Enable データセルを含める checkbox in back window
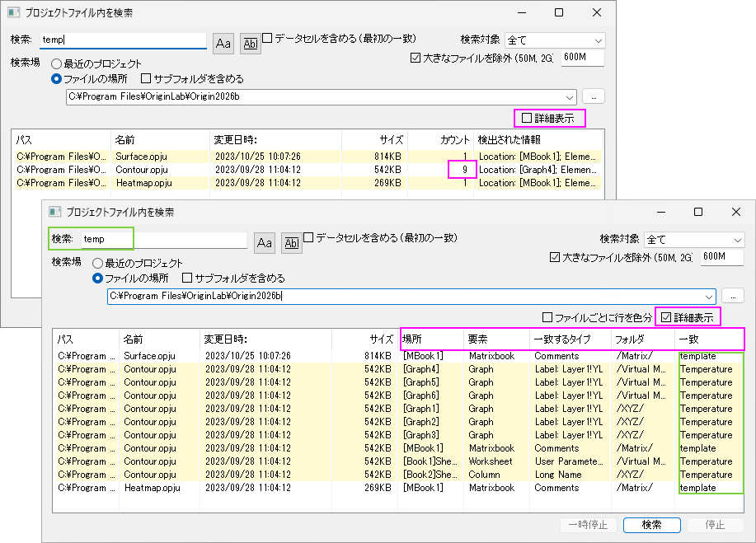 coord(267,38)
